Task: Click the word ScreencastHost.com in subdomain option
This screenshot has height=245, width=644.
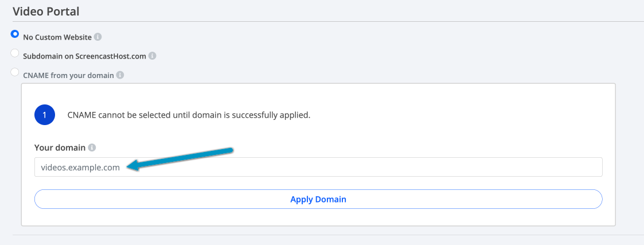Action: tap(111, 56)
